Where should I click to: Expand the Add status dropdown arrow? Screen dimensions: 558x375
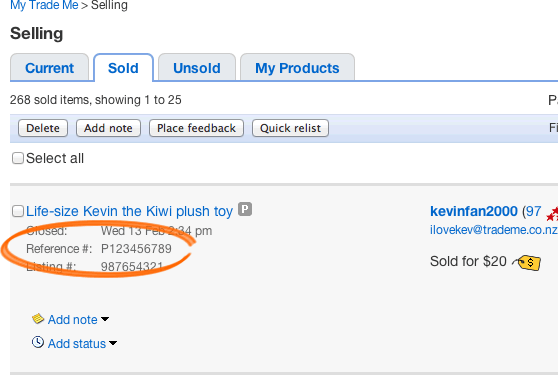113,343
